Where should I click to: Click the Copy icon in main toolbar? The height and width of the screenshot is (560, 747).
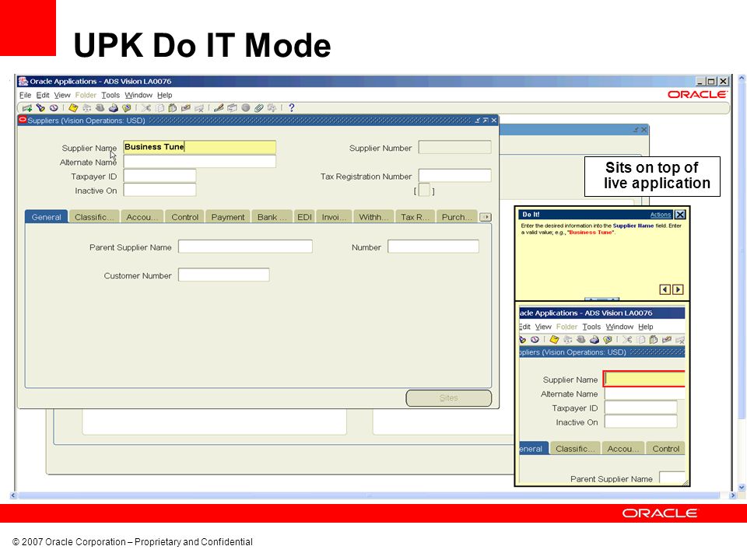click(160, 108)
